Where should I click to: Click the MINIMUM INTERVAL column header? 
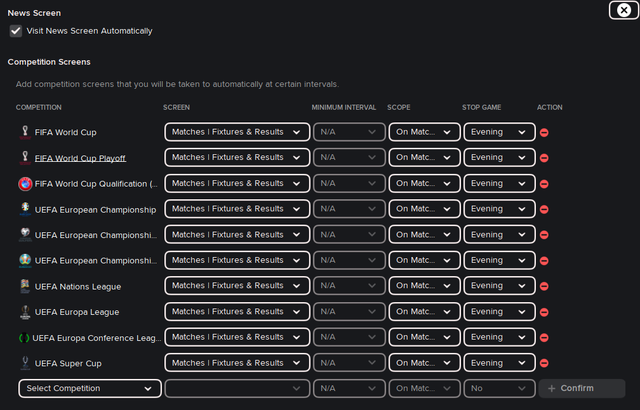[x=344, y=107]
